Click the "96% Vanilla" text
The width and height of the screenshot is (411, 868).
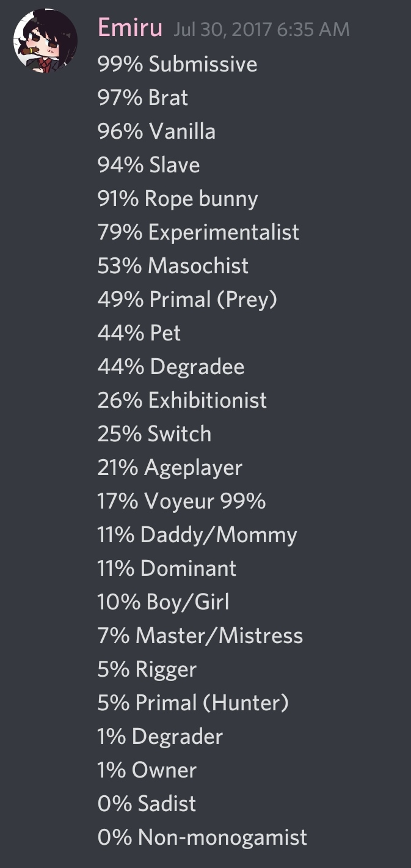pyautogui.click(x=156, y=131)
